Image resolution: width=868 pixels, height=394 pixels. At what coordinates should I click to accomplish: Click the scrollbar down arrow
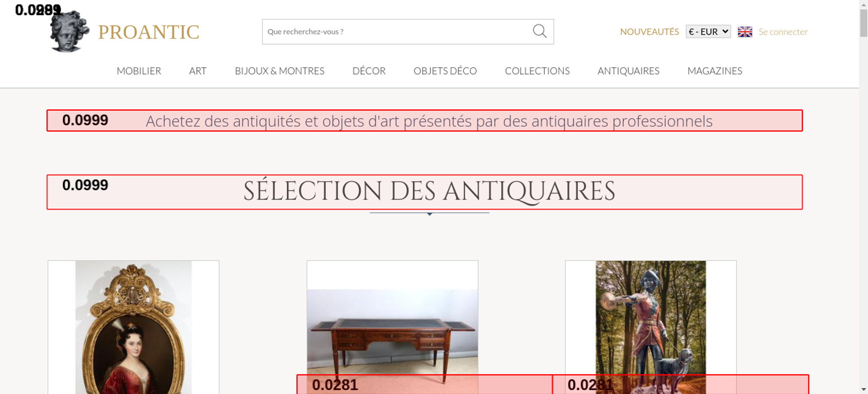(863, 389)
